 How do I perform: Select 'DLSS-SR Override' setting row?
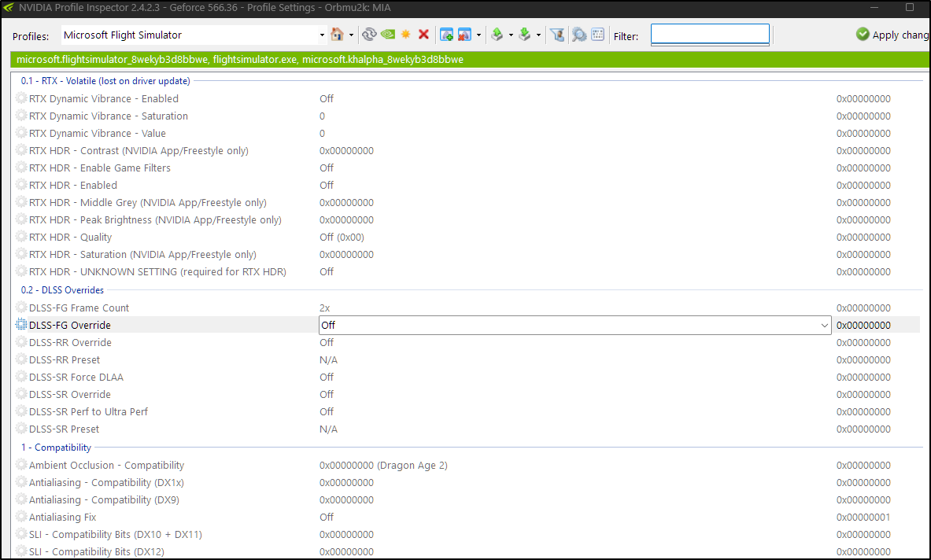pyautogui.click(x=466, y=395)
